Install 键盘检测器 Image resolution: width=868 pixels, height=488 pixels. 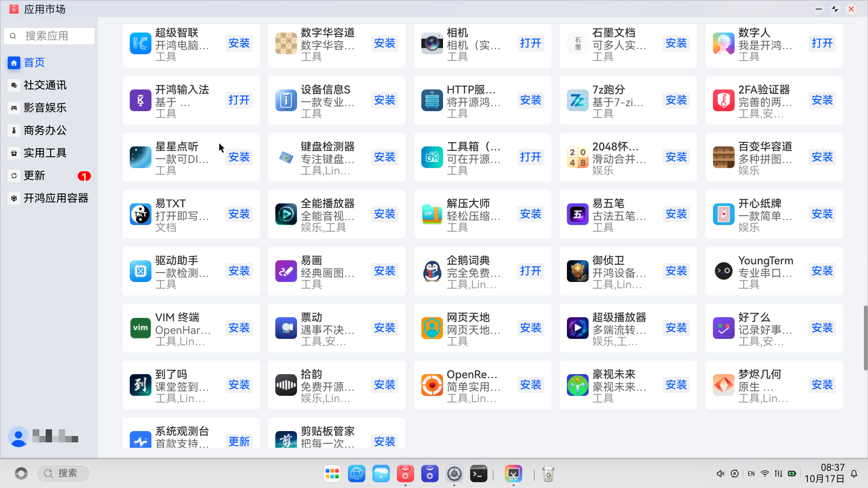(385, 157)
